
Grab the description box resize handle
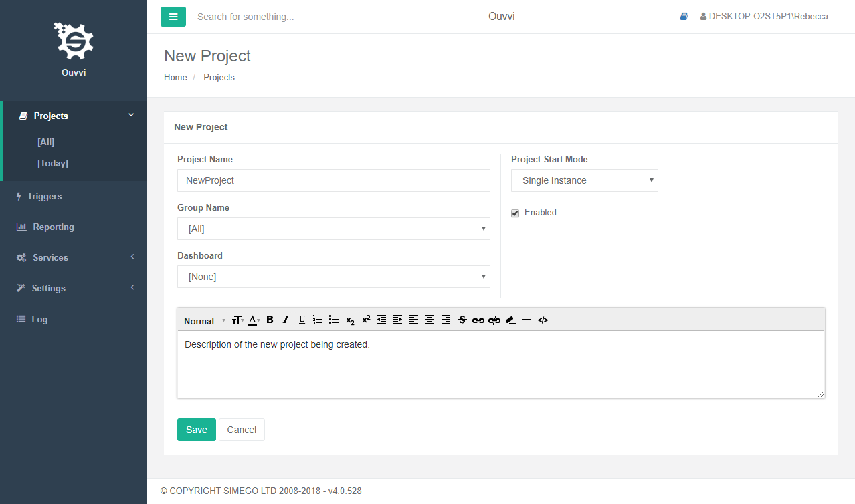[821, 394]
